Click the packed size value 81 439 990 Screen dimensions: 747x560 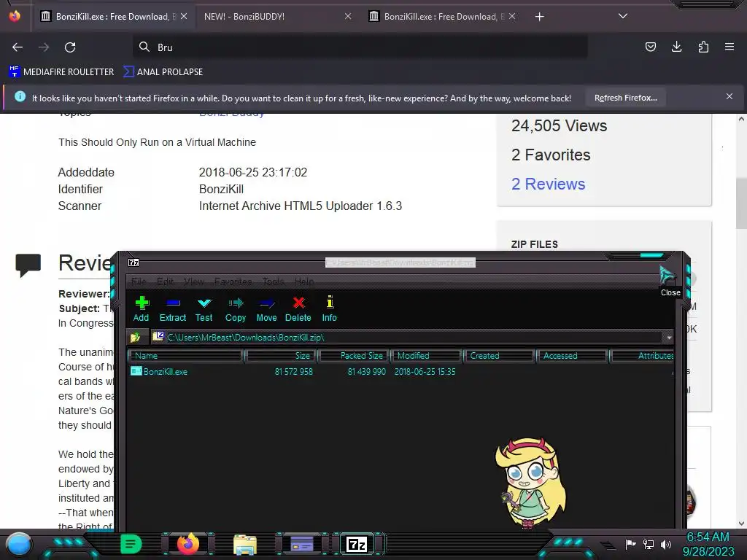(366, 371)
